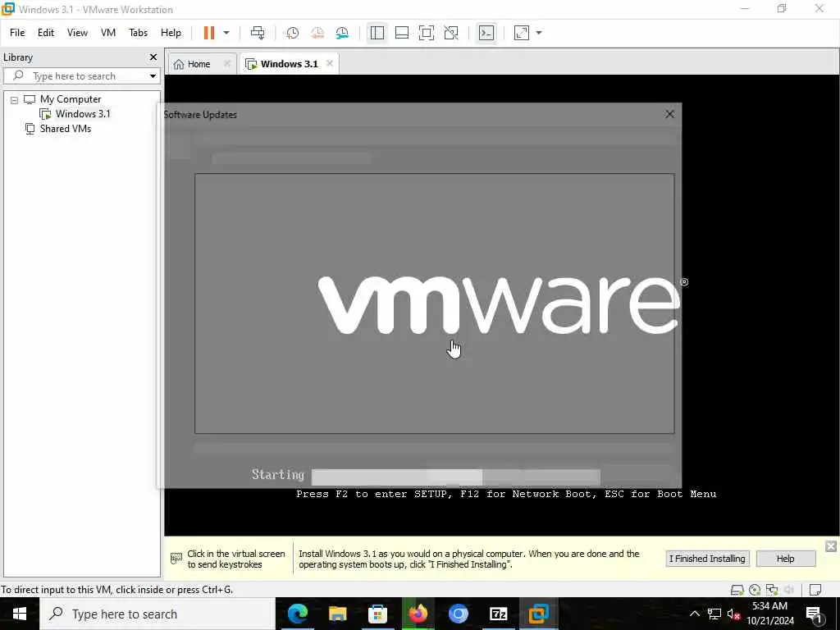Open Microsoft Edge from the taskbar

297,614
